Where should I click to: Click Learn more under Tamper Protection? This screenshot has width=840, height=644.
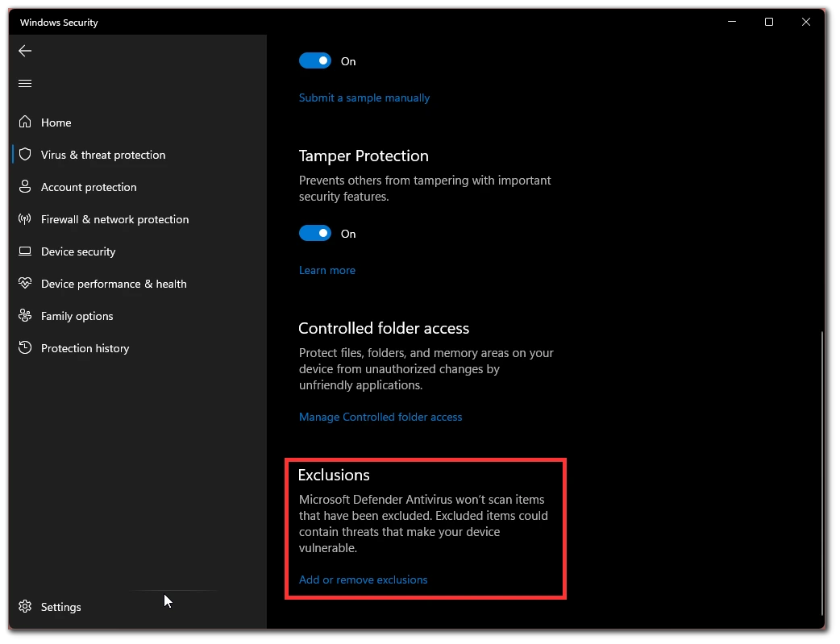[327, 271]
